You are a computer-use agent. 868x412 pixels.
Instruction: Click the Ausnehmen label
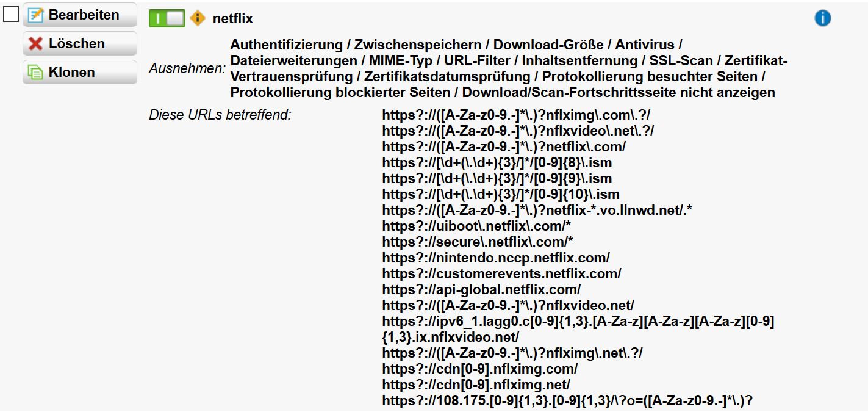pos(187,69)
